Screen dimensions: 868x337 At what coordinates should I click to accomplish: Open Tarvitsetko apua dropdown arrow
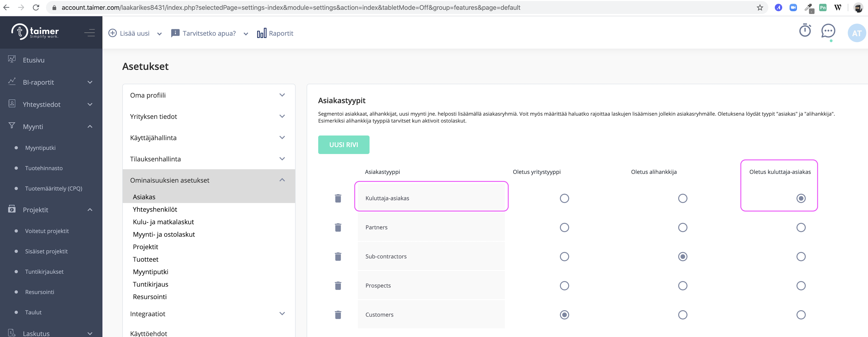click(x=246, y=33)
